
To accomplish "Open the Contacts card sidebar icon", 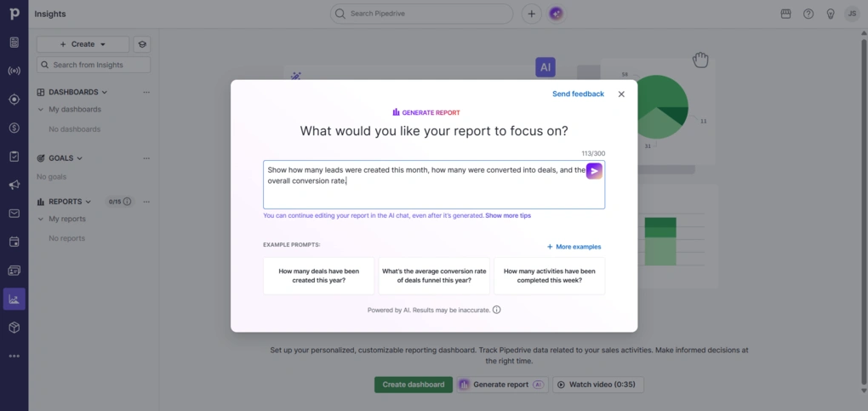I will pos(14,271).
